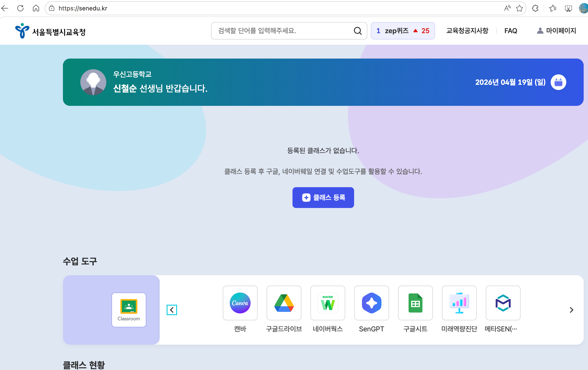Image resolution: width=588 pixels, height=370 pixels.
Task: Click the search magnifier icon
Action: [x=358, y=31]
